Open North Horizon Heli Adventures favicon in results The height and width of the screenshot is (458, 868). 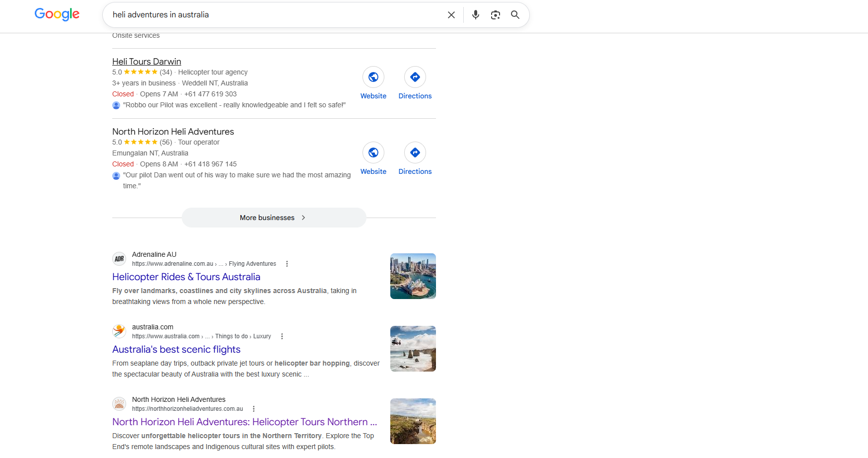[x=119, y=404]
